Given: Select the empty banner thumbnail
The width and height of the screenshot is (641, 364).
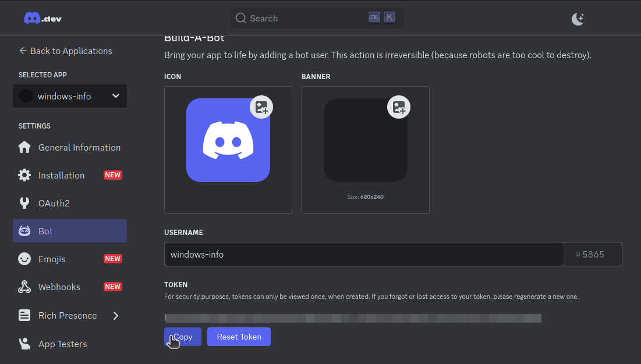Looking at the screenshot, I should point(366,140).
